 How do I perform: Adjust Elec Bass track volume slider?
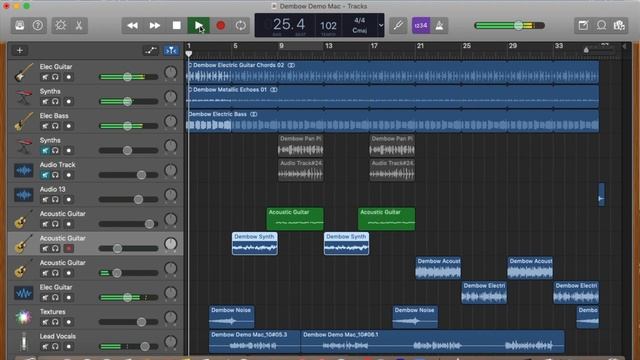tap(128, 126)
